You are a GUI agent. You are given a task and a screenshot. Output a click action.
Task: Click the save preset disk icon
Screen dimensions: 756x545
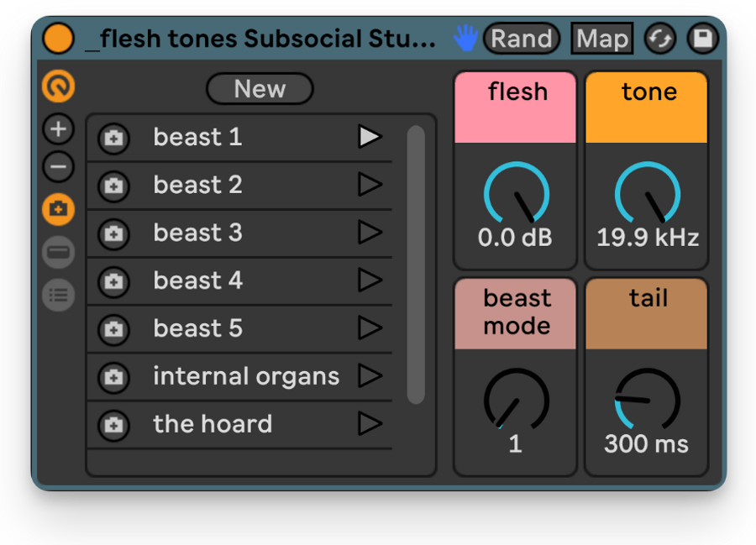702,39
